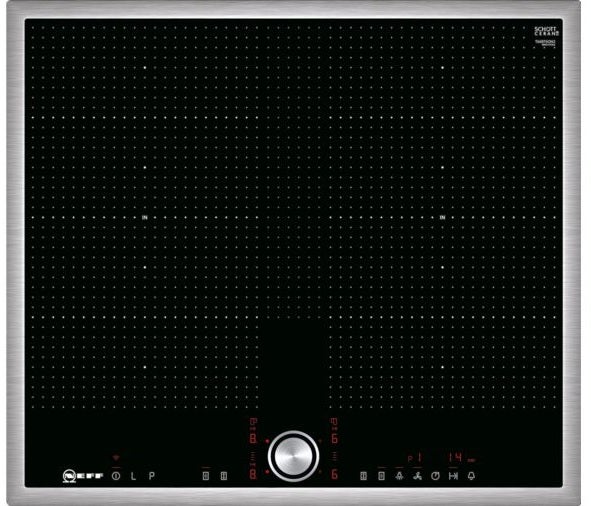Select the left split flex zone icon
Image resolution: width=591 pixels, height=506 pixels.
224,476
